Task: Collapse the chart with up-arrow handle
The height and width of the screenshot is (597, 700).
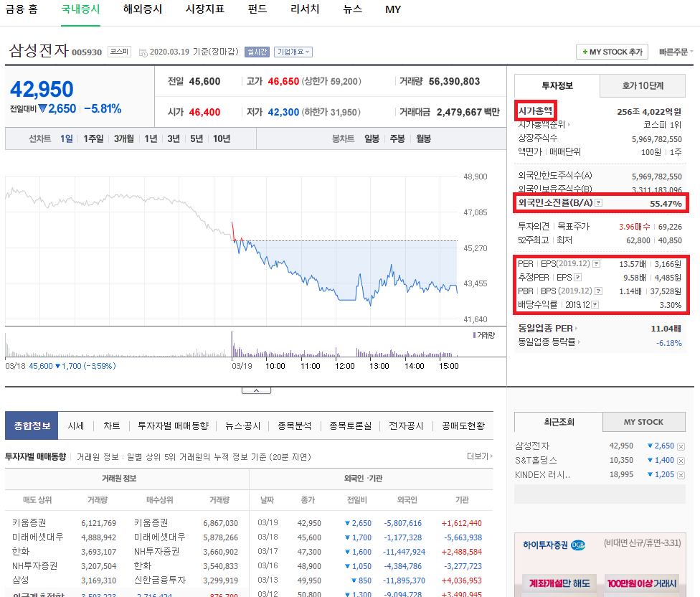Action: [256, 391]
